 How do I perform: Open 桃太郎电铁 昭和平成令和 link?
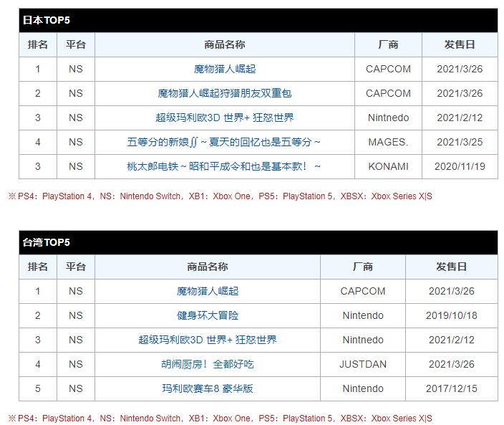(x=224, y=166)
